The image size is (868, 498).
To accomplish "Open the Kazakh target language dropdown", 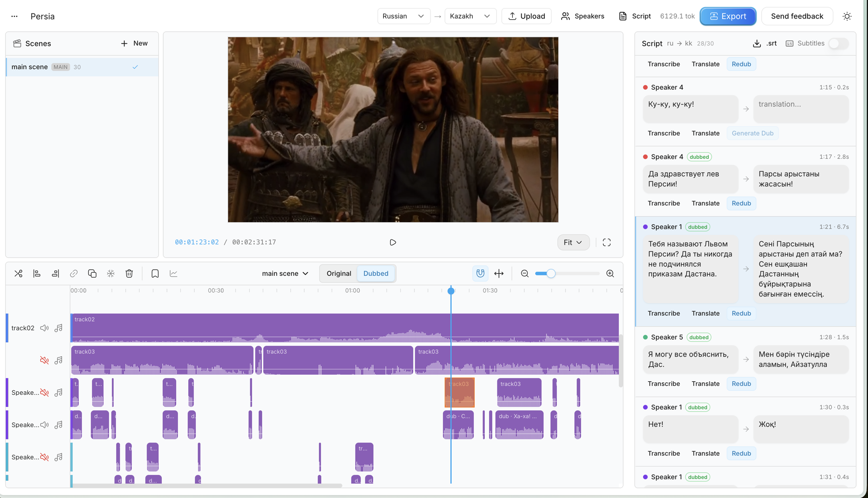I will pyautogui.click(x=470, y=16).
